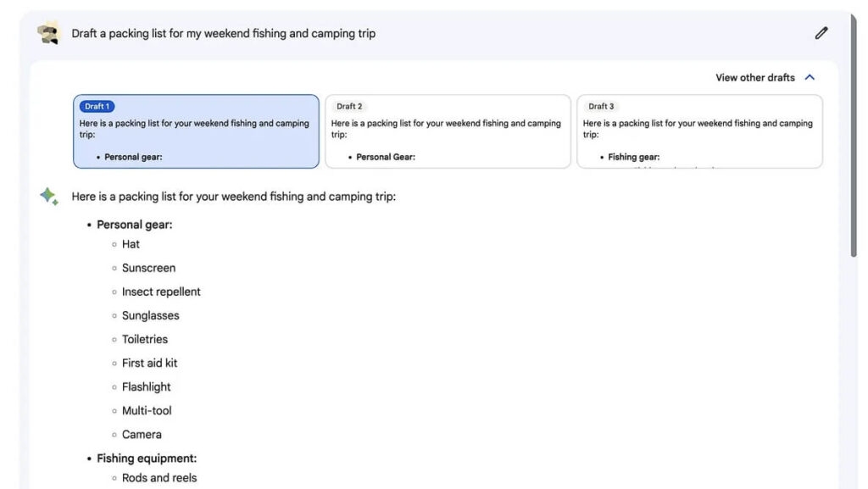Screen dimensions: 868x489
Task: Click the prompt text about packing list
Action: pos(224,33)
